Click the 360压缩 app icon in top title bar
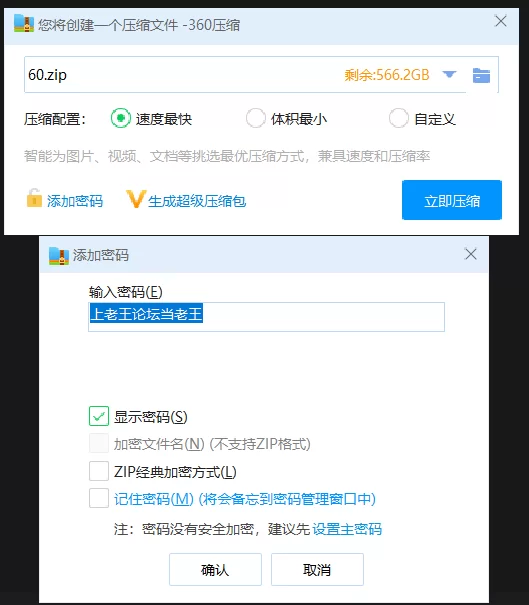 click(x=24, y=23)
